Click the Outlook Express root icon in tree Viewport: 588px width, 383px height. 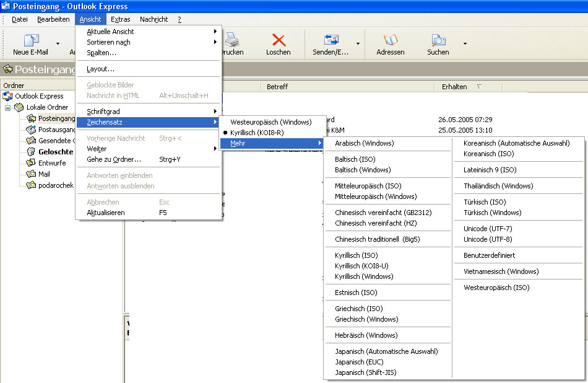click(x=7, y=96)
